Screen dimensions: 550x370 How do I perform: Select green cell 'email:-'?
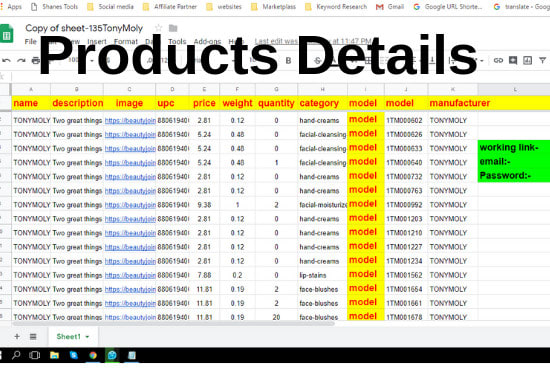tap(514, 161)
